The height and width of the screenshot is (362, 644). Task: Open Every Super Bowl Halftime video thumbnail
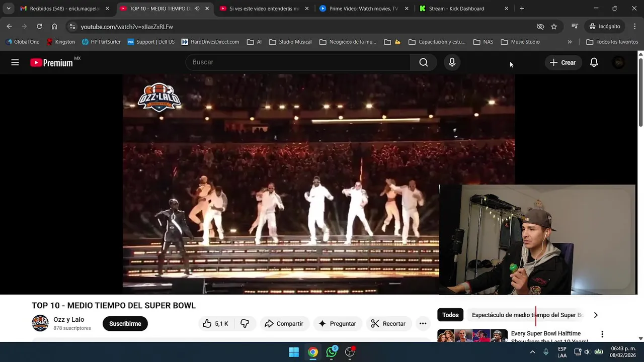pos(472,336)
